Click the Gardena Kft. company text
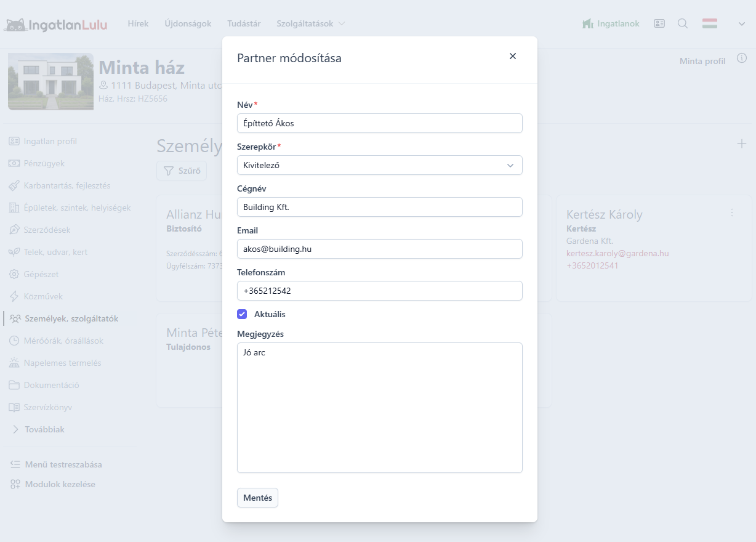Screen dimensions: 756x542 [x=590, y=241]
